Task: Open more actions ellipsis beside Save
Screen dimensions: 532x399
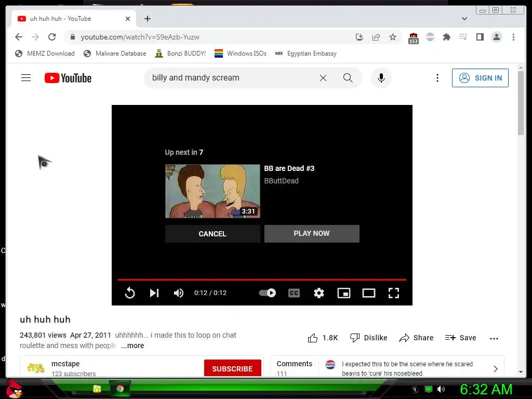Action: pyautogui.click(x=494, y=338)
